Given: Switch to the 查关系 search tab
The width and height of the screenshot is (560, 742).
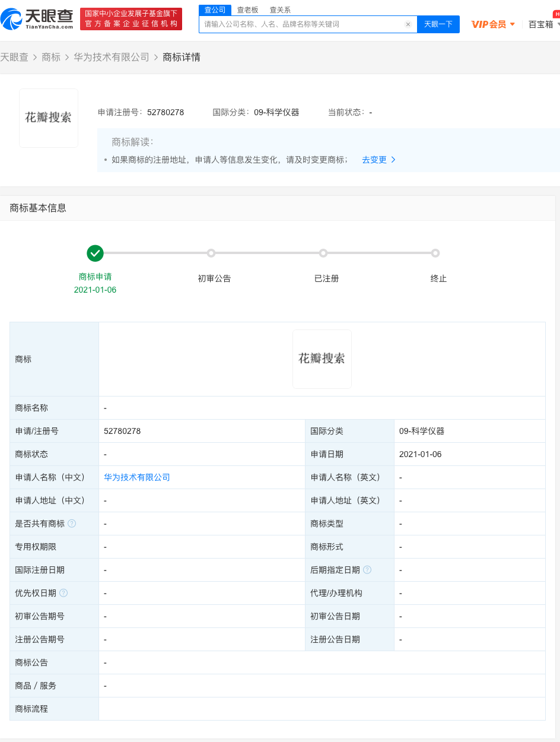Looking at the screenshot, I should (x=280, y=10).
